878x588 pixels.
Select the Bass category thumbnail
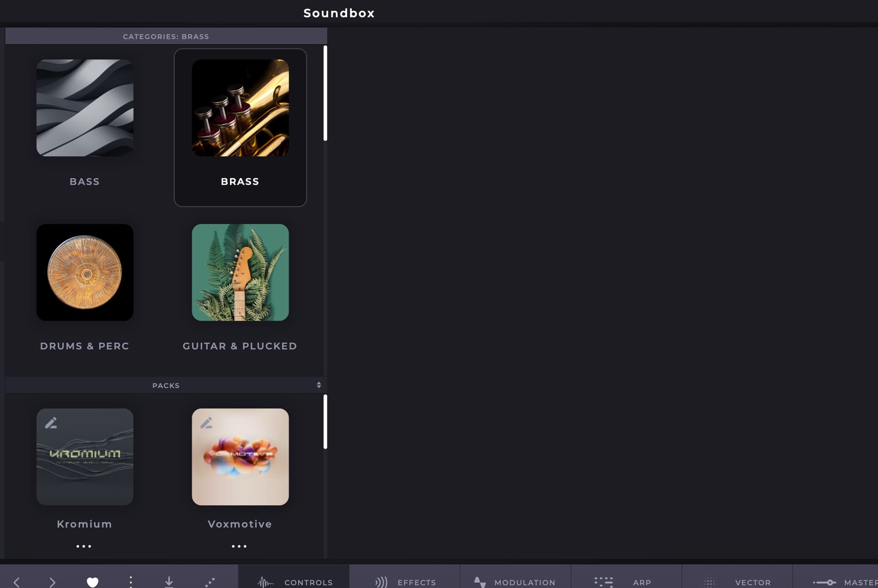tap(85, 108)
